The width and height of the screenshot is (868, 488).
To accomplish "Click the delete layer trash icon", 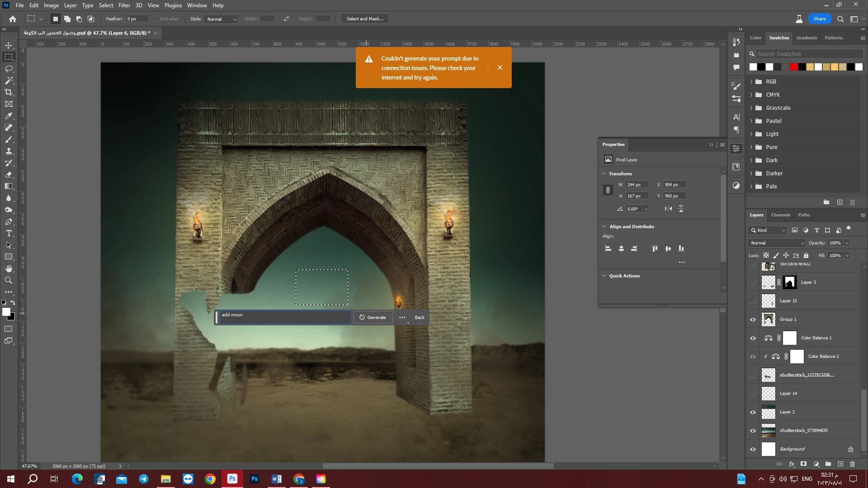I will click(x=852, y=464).
